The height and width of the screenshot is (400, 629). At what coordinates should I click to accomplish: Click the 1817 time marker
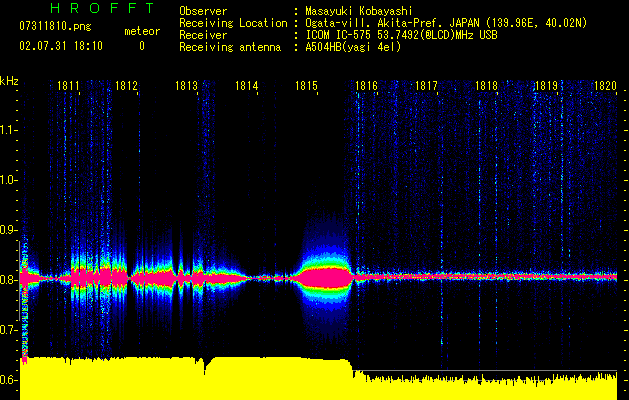[x=426, y=86]
